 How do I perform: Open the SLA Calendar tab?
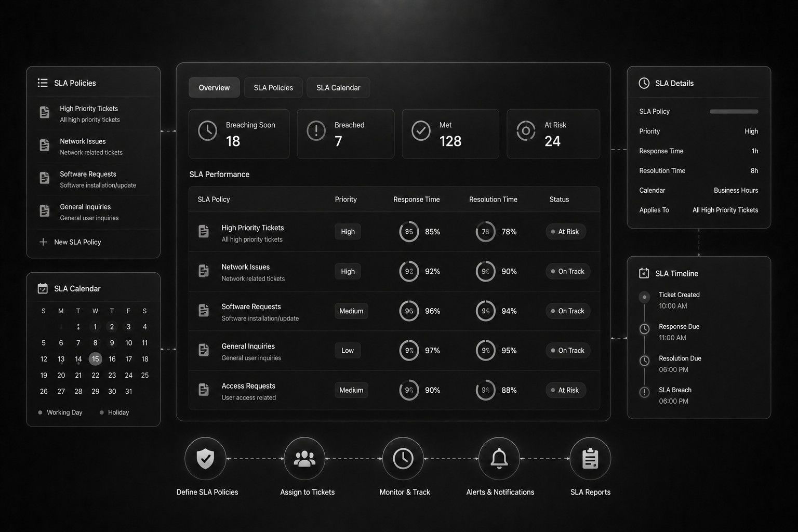(338, 88)
